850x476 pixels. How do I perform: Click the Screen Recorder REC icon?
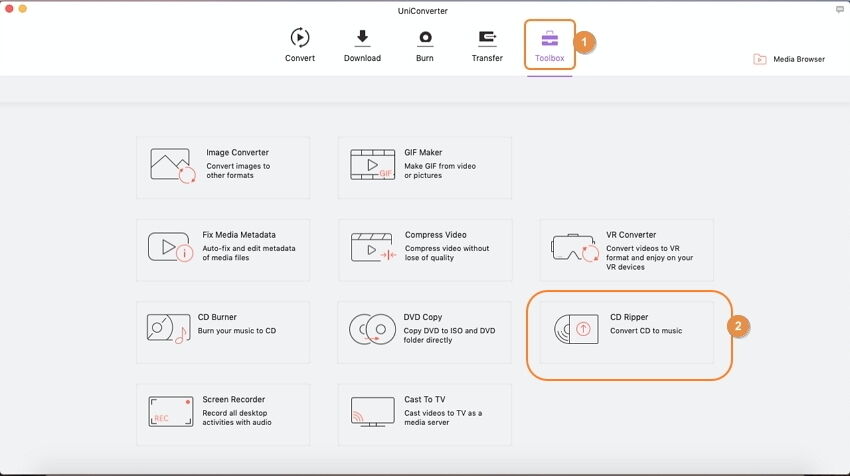[x=171, y=411]
